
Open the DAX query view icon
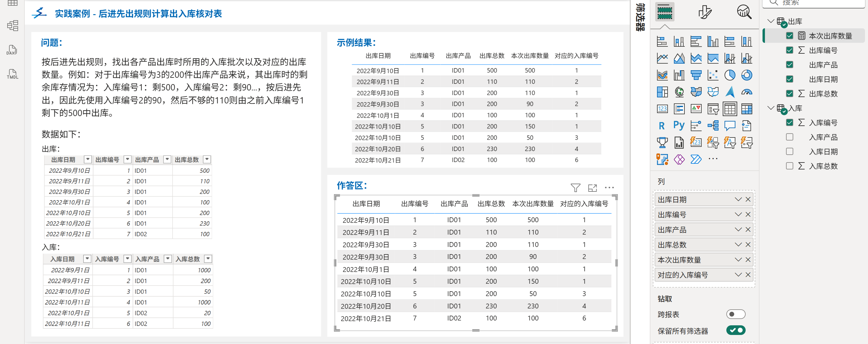click(x=12, y=50)
